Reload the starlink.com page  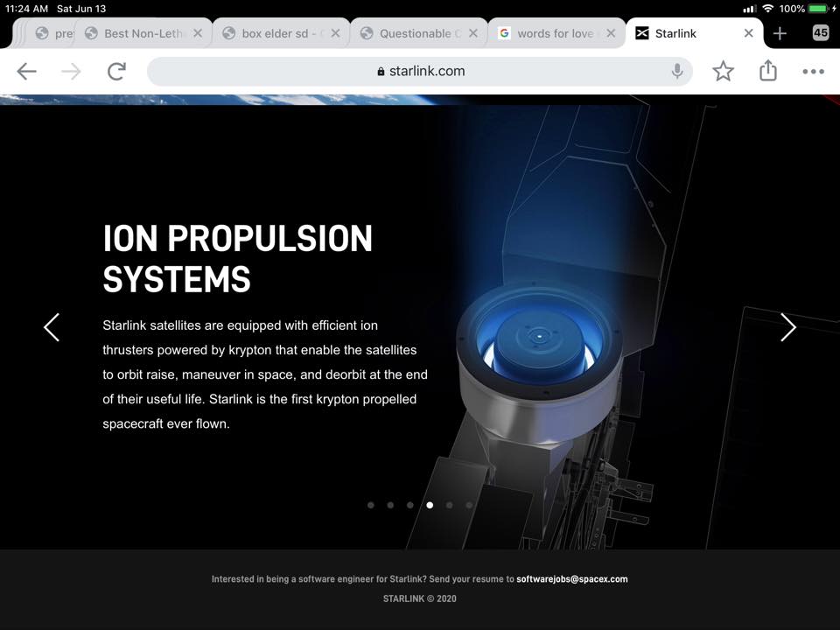point(116,71)
